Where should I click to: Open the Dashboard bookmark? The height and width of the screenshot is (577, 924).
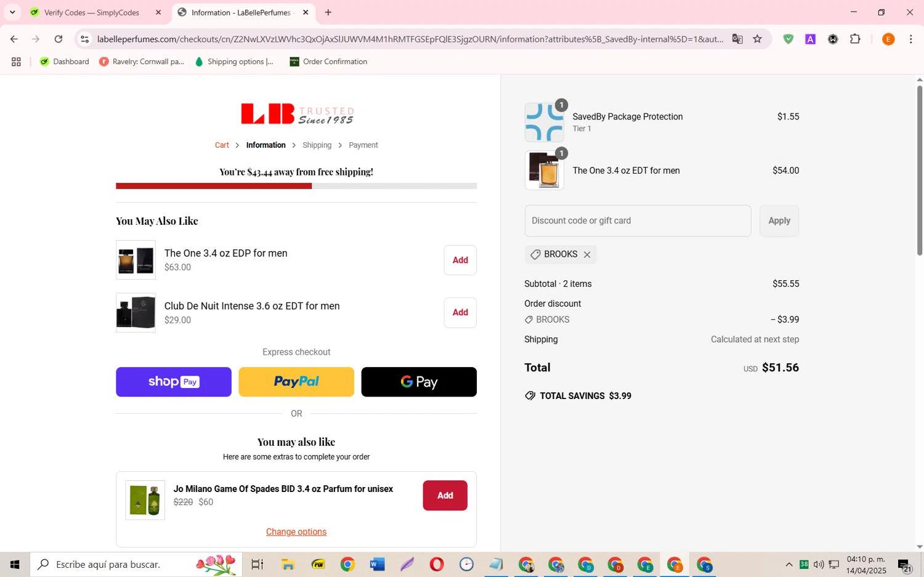[65, 62]
